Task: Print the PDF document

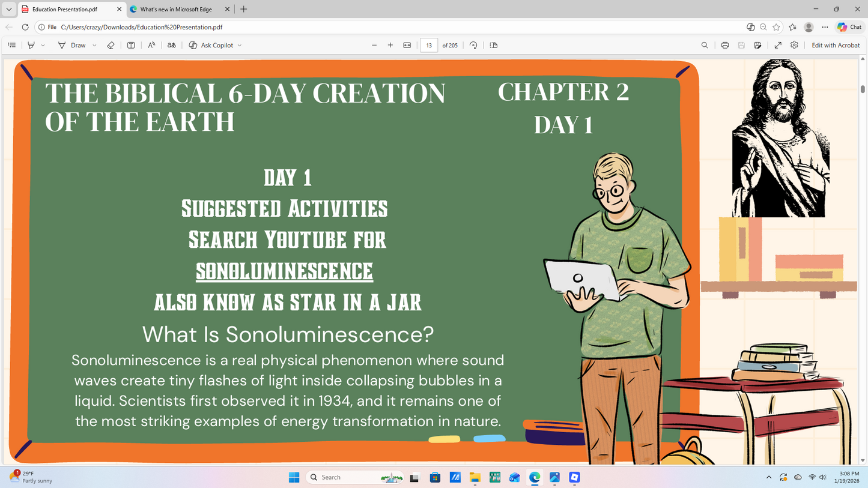Action: [x=725, y=45]
